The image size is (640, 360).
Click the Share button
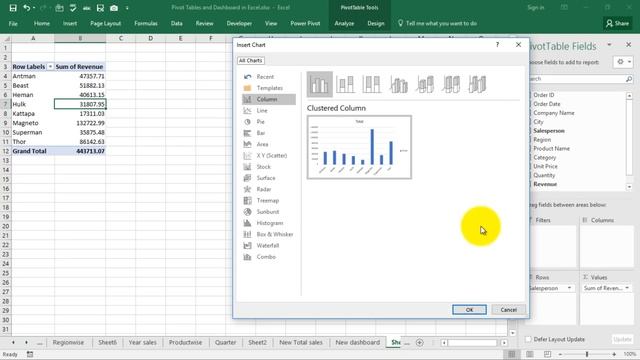point(618,23)
